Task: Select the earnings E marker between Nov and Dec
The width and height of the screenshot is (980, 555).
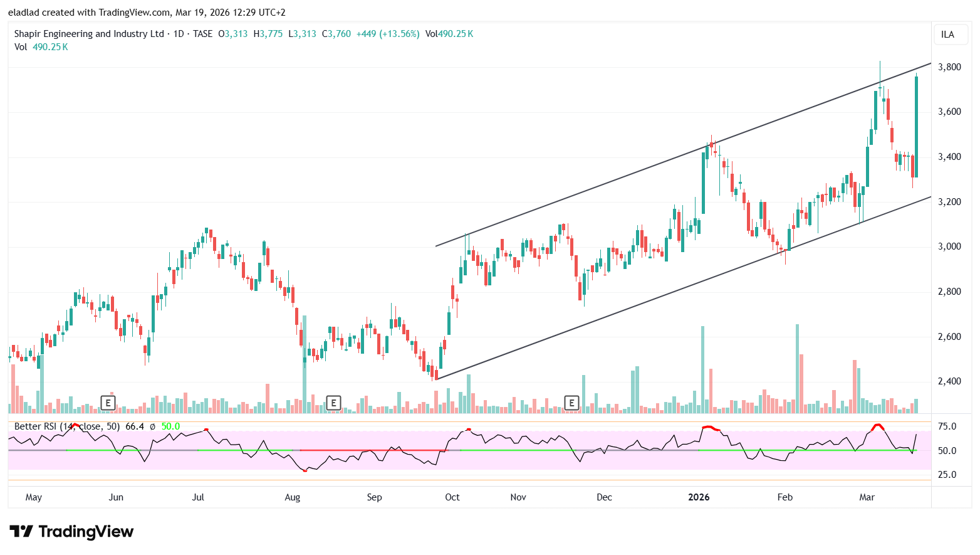Action: click(571, 403)
